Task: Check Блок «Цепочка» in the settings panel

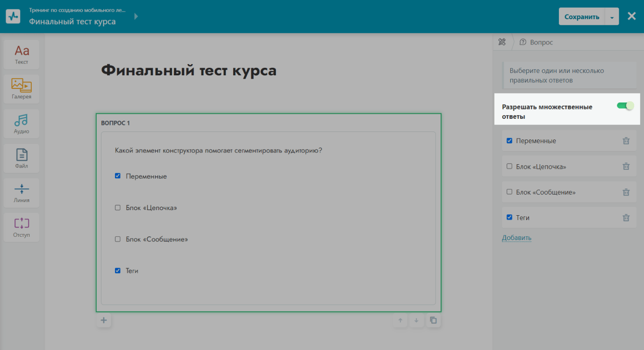Action: tap(509, 166)
